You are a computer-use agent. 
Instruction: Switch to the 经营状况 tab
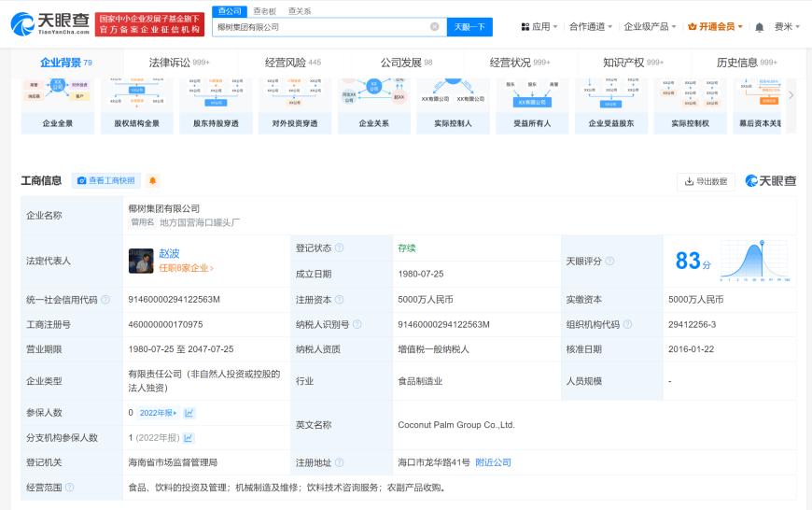coord(520,63)
